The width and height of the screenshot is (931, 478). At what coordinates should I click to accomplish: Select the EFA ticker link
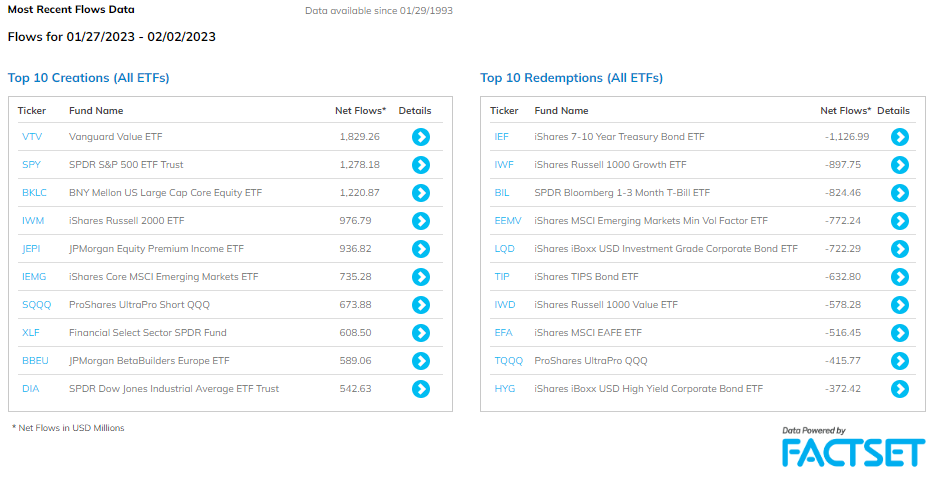tap(503, 333)
